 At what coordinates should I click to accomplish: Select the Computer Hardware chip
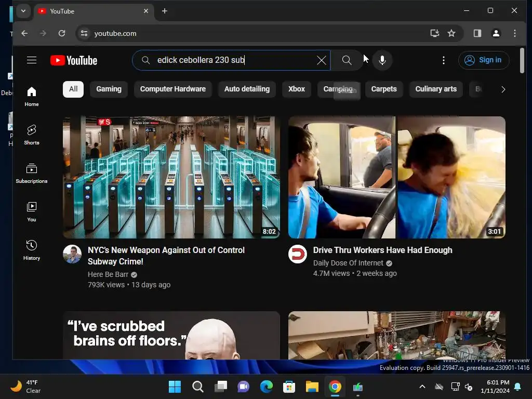click(x=172, y=89)
